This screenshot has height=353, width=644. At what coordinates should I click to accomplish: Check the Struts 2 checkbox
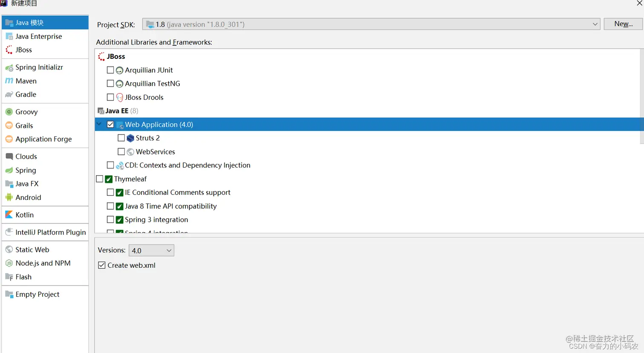tap(121, 138)
